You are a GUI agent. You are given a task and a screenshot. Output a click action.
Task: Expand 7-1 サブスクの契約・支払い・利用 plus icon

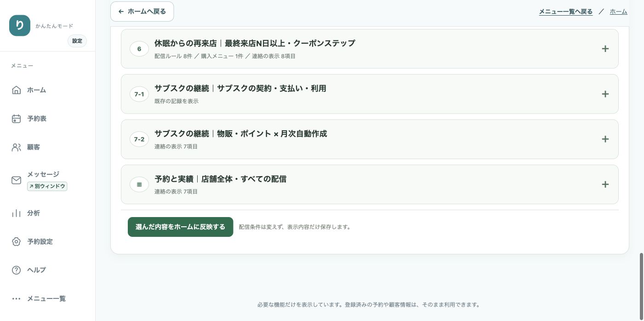click(605, 94)
